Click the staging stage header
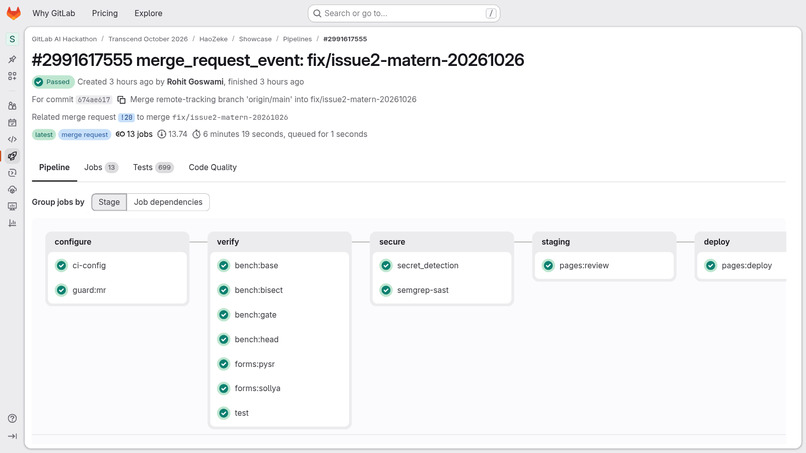806x453 pixels. [x=556, y=242]
